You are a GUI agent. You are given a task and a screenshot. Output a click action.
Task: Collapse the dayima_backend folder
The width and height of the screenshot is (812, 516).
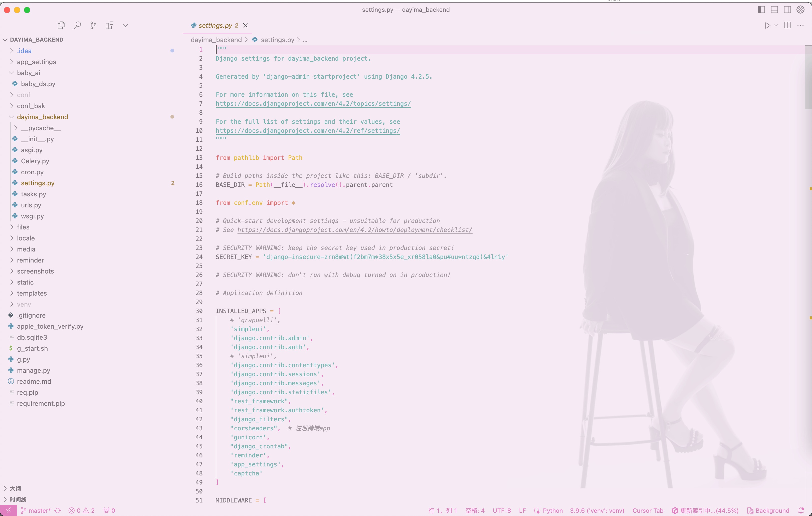pyautogui.click(x=42, y=117)
